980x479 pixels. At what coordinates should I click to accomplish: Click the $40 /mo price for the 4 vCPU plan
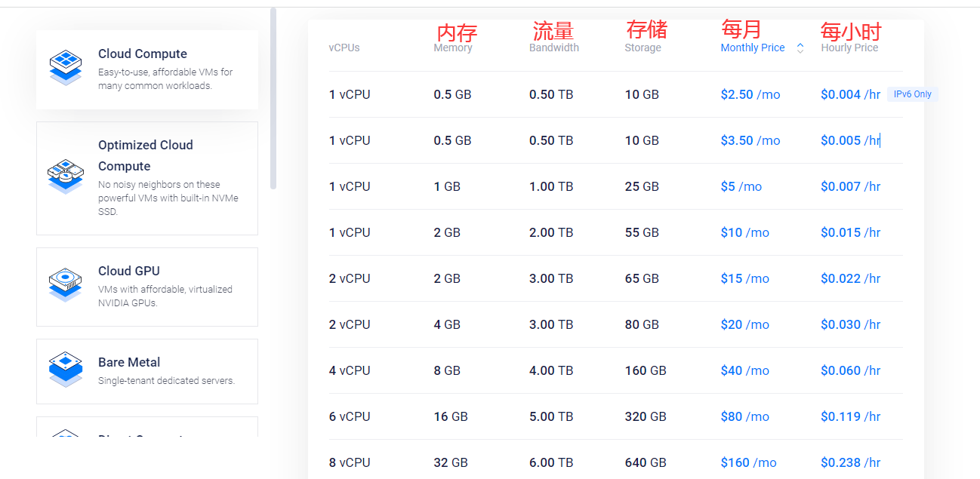click(x=745, y=370)
